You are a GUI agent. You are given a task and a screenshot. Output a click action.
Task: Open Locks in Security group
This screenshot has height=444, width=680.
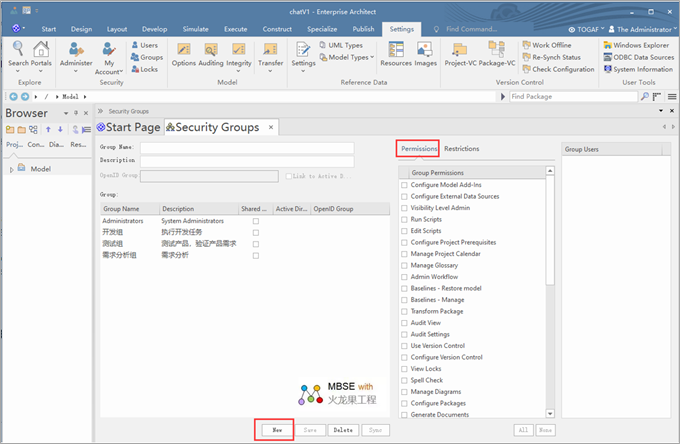click(x=145, y=69)
